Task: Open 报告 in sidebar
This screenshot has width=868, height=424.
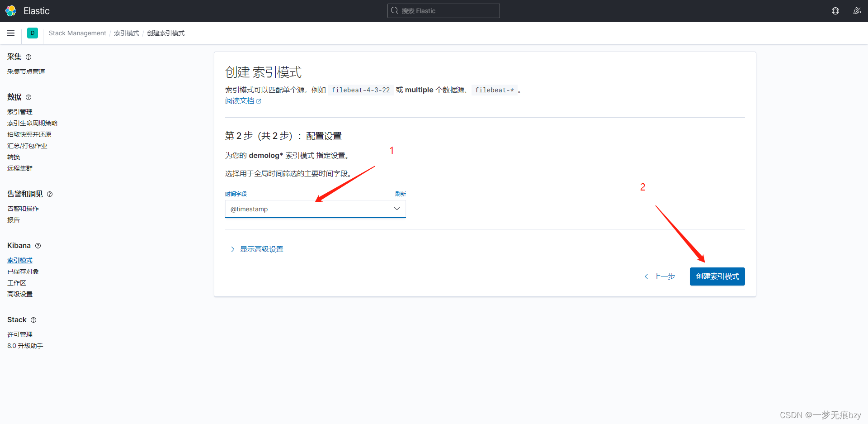Action: point(14,220)
